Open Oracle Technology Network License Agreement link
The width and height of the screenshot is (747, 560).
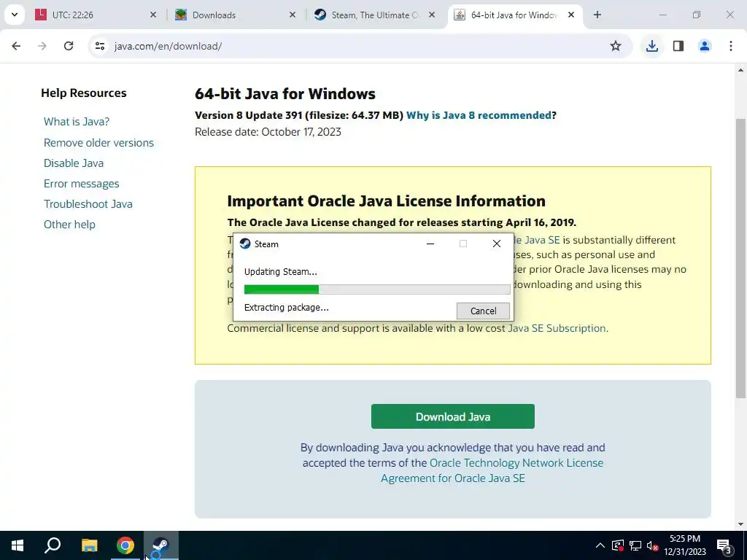pyautogui.click(x=492, y=470)
